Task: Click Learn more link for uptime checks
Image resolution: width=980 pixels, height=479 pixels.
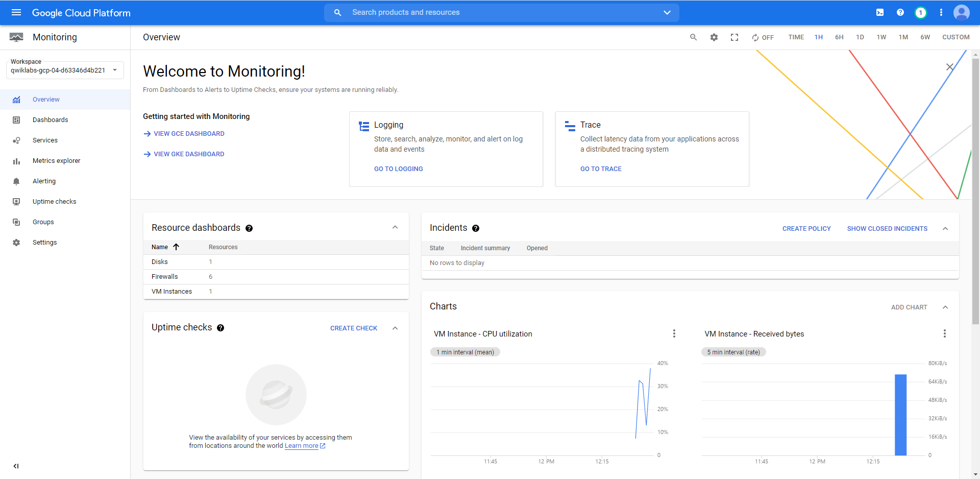Action: pyautogui.click(x=305, y=446)
